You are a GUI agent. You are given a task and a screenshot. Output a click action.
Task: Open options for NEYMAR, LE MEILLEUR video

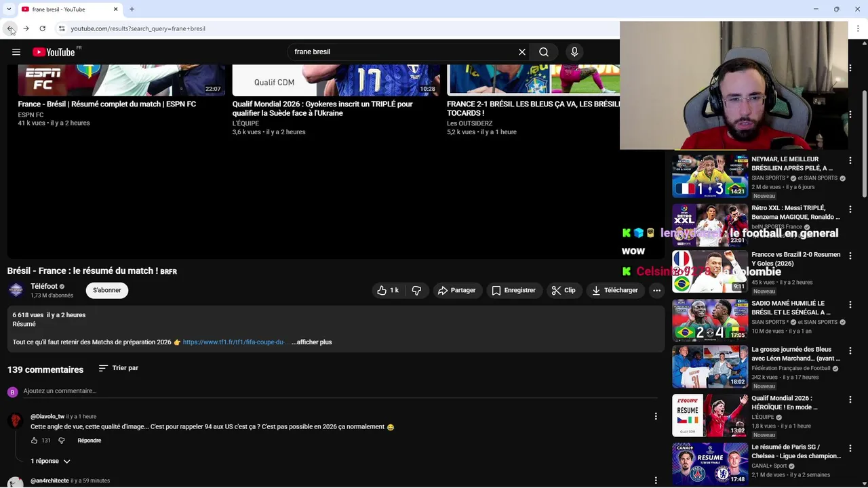pos(850,161)
